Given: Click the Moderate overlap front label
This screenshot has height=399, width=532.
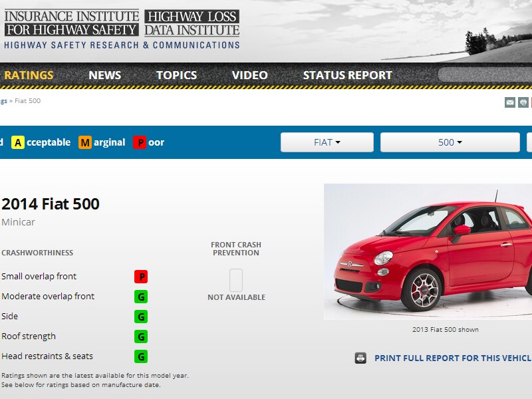Looking at the screenshot, I should [48, 296].
